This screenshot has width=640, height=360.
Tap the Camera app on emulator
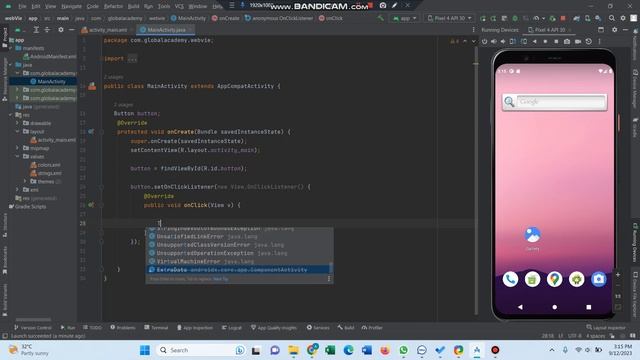coord(598,280)
